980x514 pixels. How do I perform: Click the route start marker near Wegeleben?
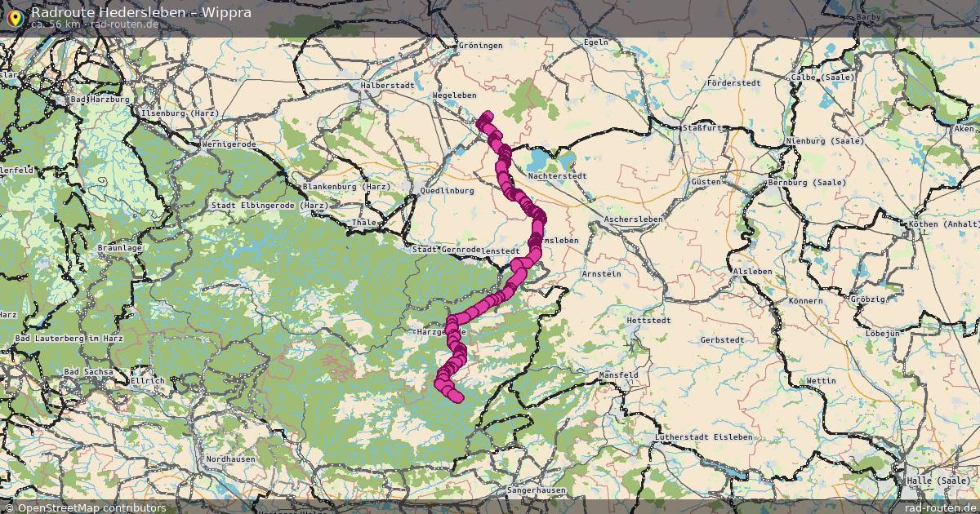487,118
